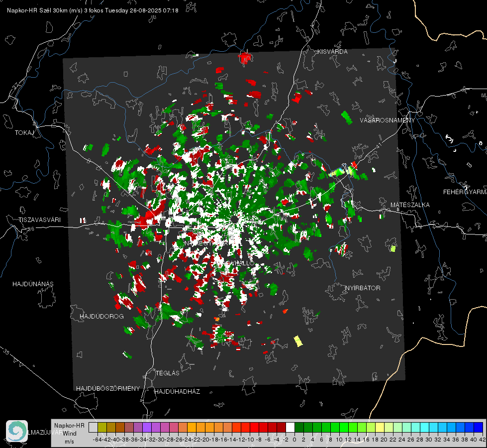The image size is (487, 448).
Task: Click the legend value -64
Action: coord(97,440)
